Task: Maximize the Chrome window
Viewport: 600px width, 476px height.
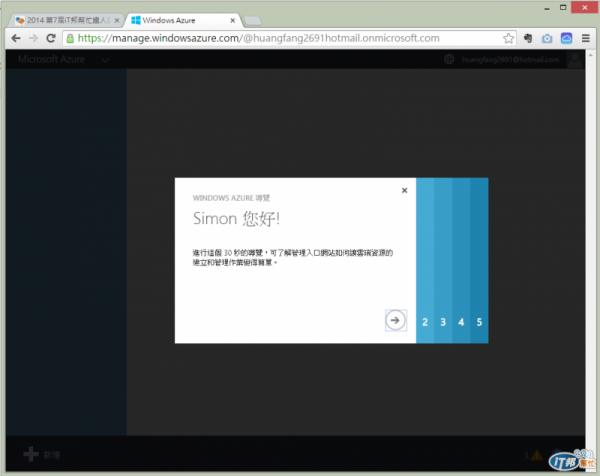Action: point(563,7)
